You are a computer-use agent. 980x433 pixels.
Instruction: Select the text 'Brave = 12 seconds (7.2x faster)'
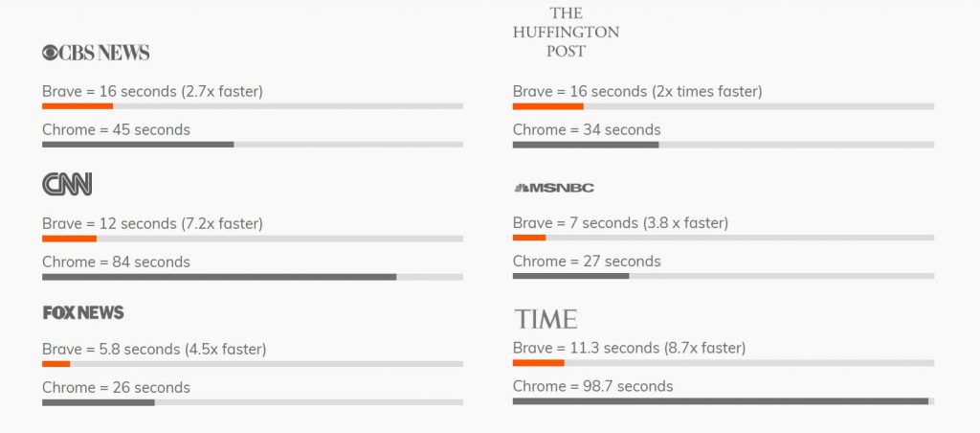152,223
